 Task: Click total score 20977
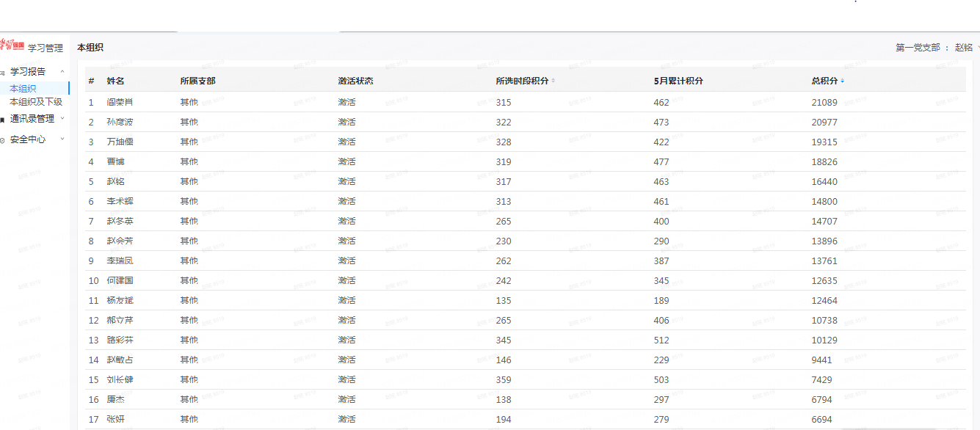[x=824, y=123]
